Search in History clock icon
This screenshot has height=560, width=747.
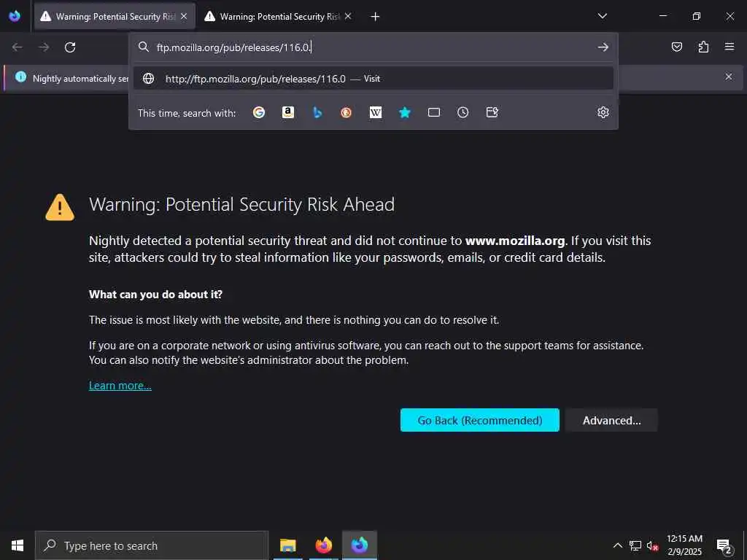coord(462,112)
